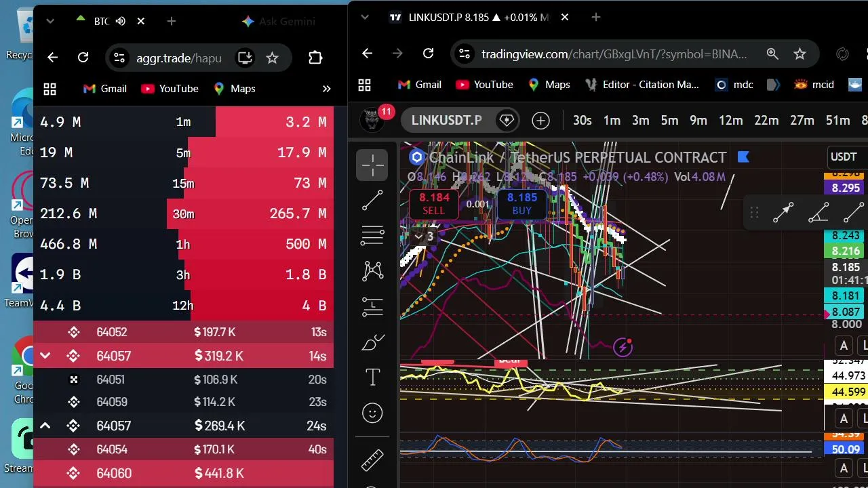The image size is (868, 488).
Task: Click Ask Gemini in aggr.trade window
Action: [279, 21]
